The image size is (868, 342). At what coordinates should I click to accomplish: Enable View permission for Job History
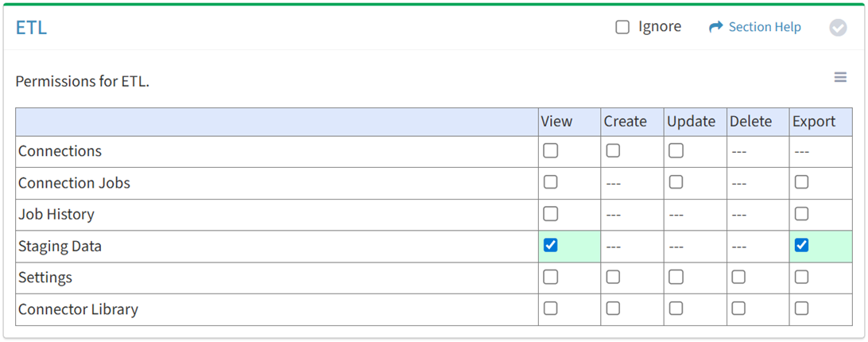click(550, 214)
